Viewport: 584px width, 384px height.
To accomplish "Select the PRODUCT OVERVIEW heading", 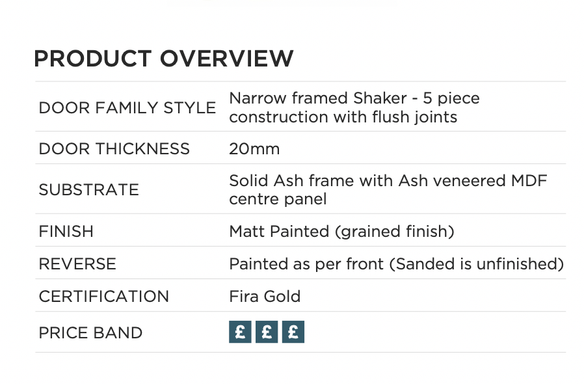I will point(164,58).
